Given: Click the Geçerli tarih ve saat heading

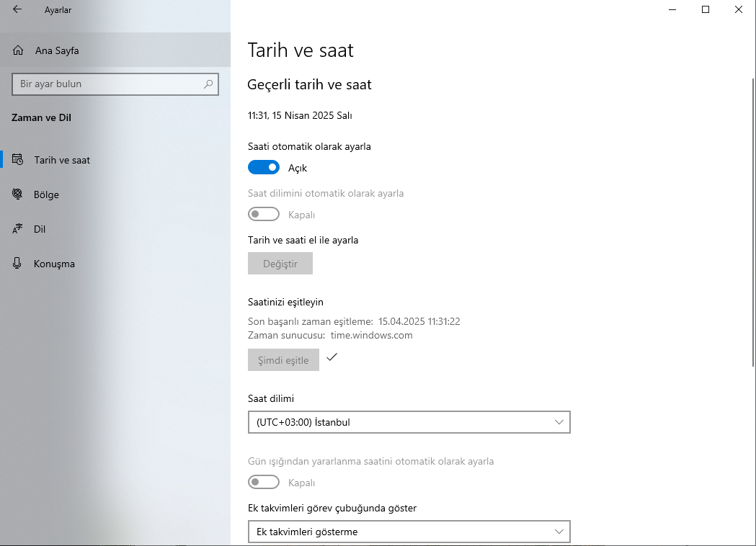Looking at the screenshot, I should pos(310,85).
